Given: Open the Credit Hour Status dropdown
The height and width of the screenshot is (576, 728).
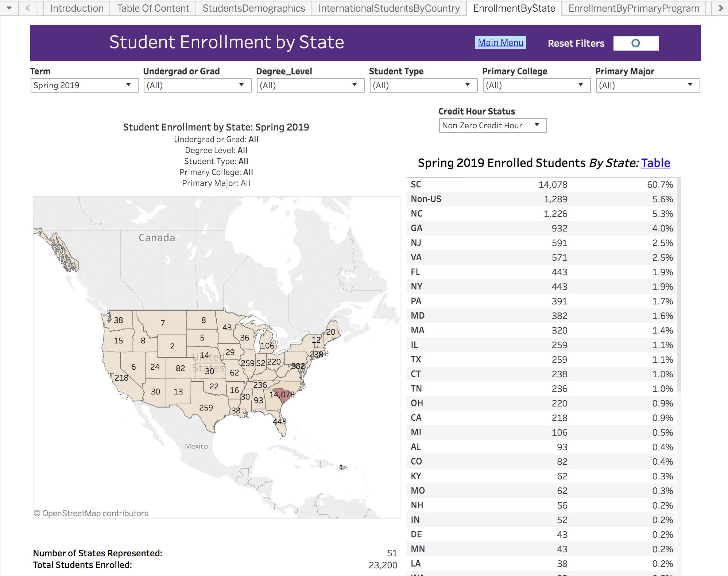Looking at the screenshot, I should (x=493, y=125).
